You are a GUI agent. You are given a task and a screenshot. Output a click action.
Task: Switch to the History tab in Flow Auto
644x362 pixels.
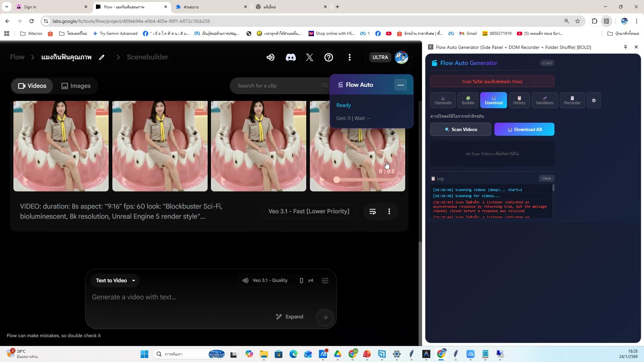pyautogui.click(x=519, y=100)
